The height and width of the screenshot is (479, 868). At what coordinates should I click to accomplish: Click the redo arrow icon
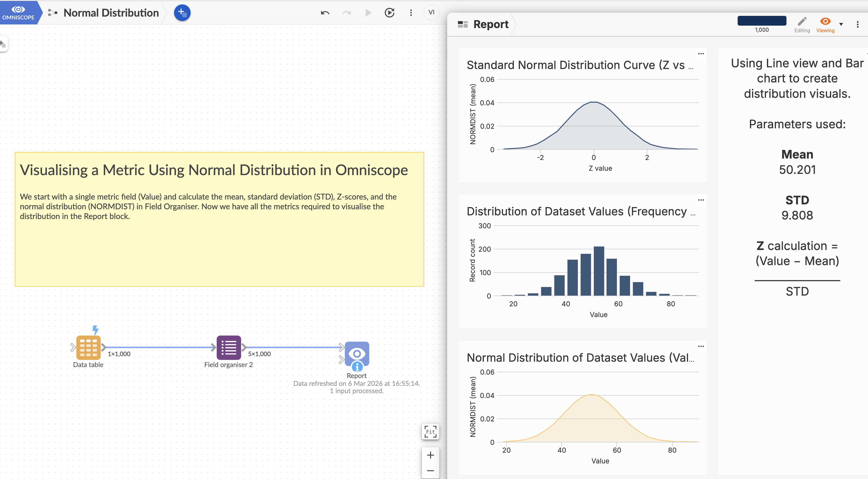click(x=346, y=13)
